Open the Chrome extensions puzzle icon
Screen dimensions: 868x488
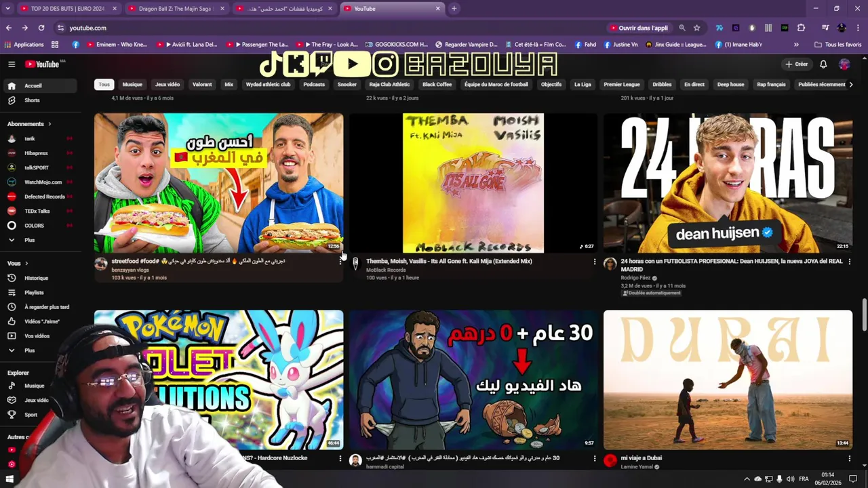point(801,28)
